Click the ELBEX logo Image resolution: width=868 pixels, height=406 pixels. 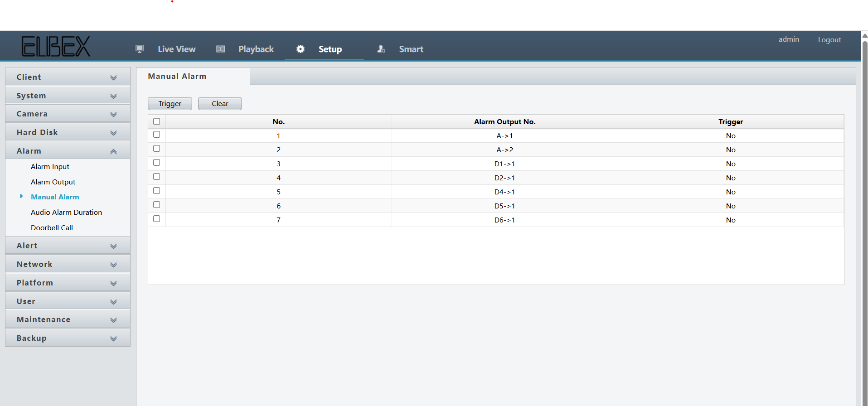56,46
